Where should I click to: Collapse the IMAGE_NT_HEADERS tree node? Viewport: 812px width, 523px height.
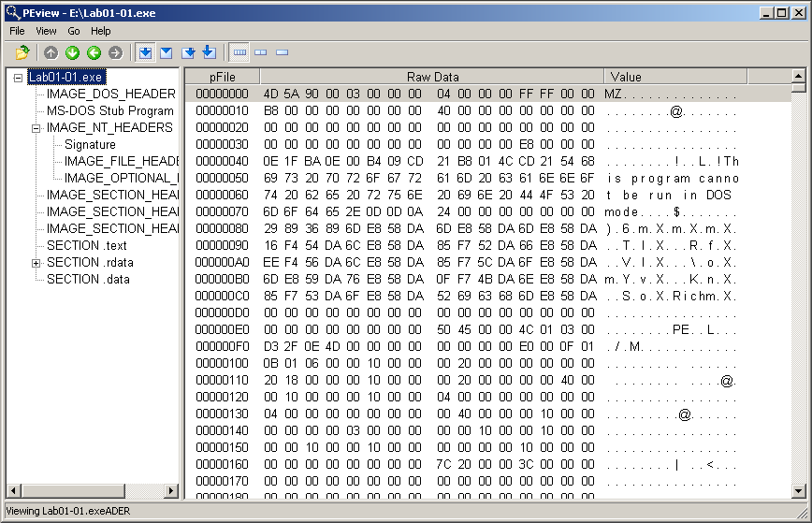coord(36,128)
